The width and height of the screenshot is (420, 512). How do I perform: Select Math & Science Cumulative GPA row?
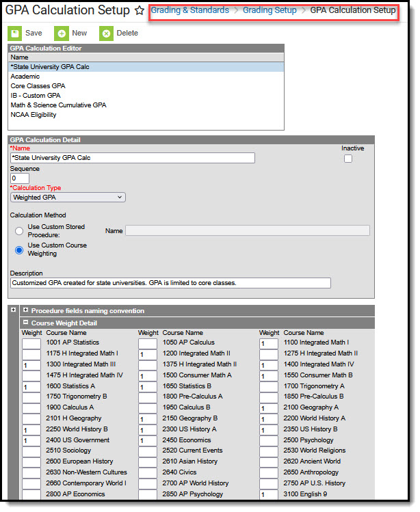146,105
